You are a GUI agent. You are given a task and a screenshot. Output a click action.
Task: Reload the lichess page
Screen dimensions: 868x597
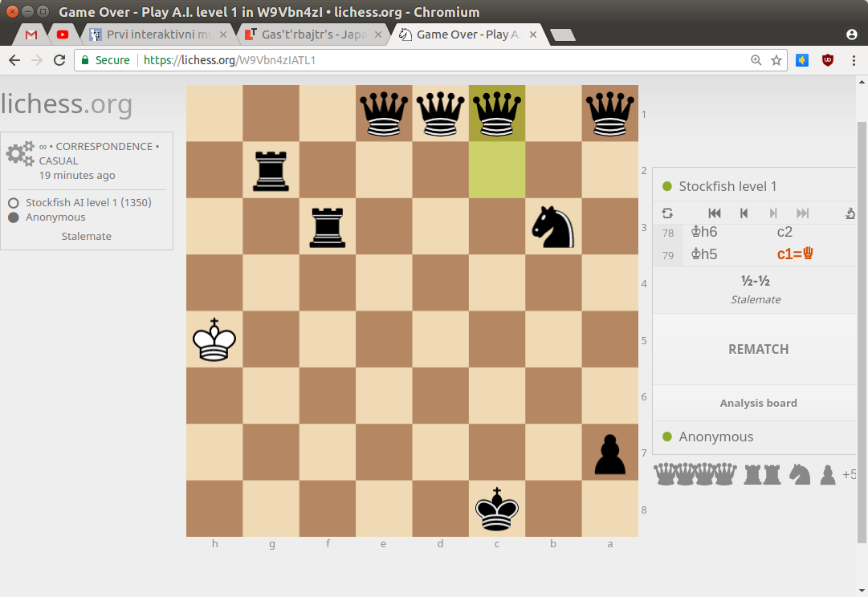59,60
